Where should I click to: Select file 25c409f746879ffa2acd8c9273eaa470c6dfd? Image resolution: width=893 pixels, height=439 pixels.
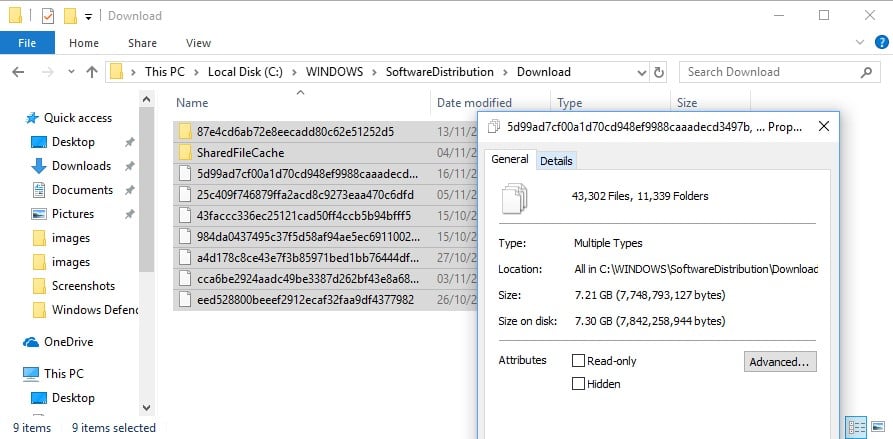click(305, 195)
